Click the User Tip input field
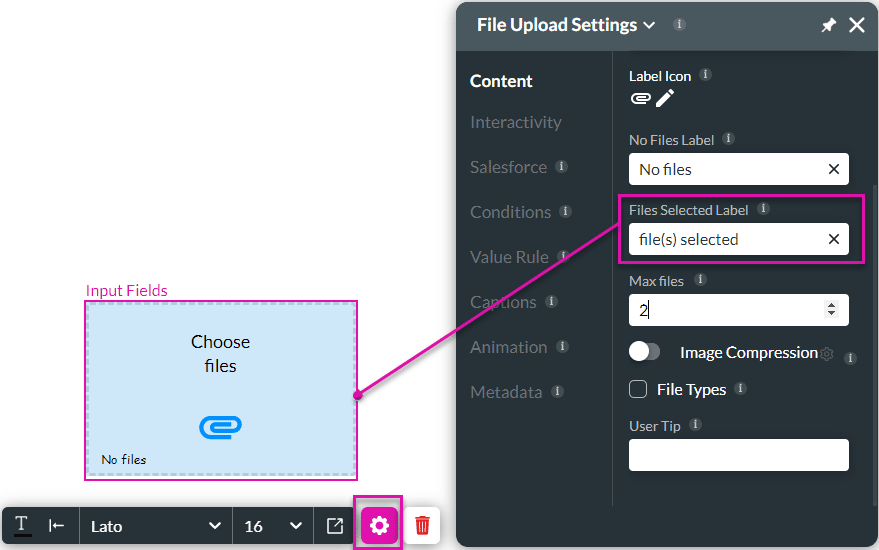This screenshot has width=879, height=550. (x=738, y=455)
